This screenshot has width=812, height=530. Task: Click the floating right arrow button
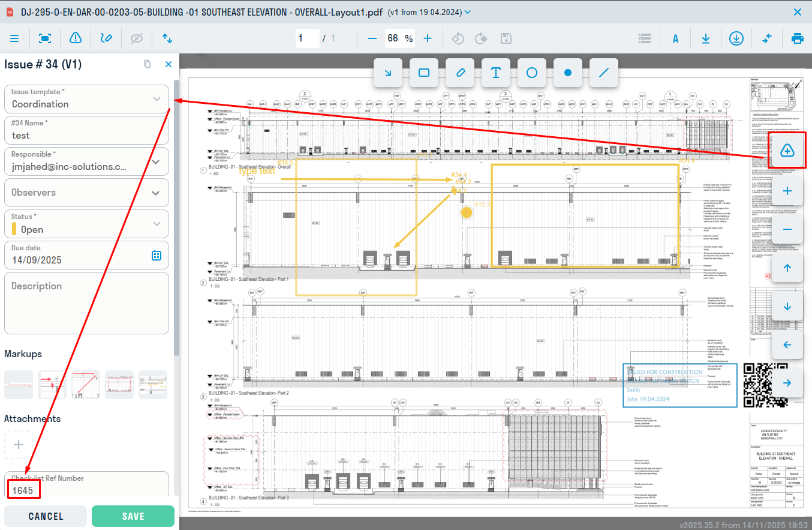click(x=788, y=383)
